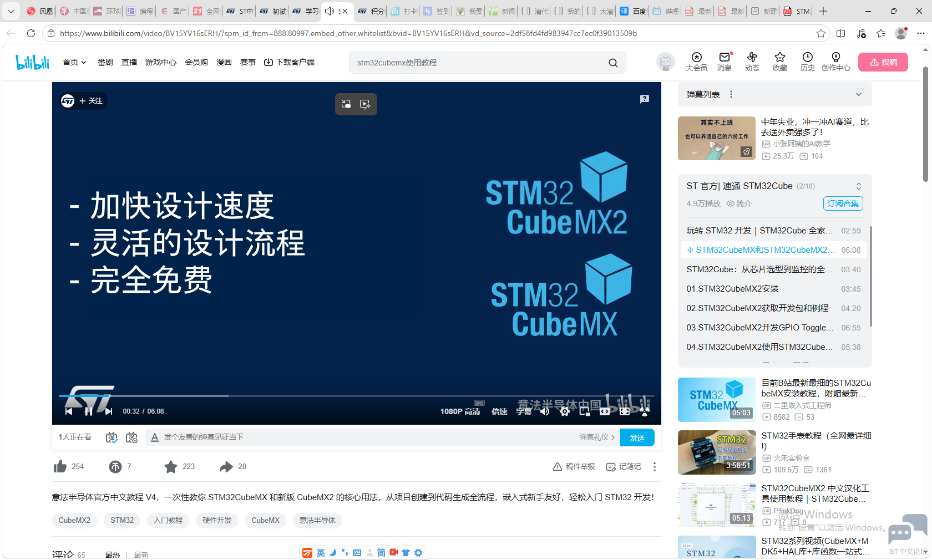Open the user avatar menu
This screenshot has width=932, height=560.
pos(666,62)
